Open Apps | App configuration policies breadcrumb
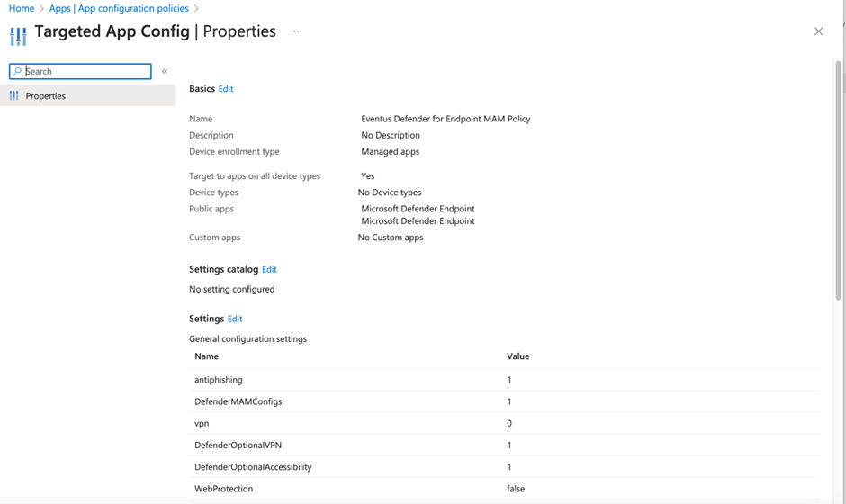Screen dimensions: 846x504 pyautogui.click(x=119, y=8)
